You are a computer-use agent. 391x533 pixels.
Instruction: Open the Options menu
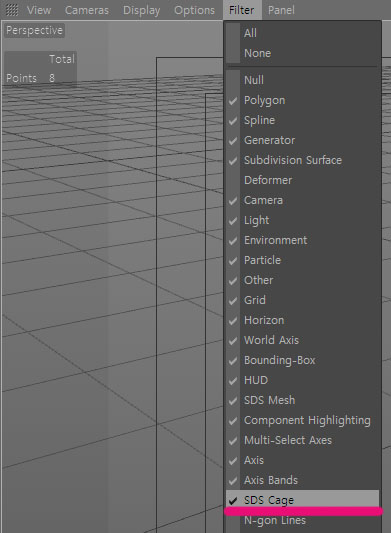pos(194,10)
